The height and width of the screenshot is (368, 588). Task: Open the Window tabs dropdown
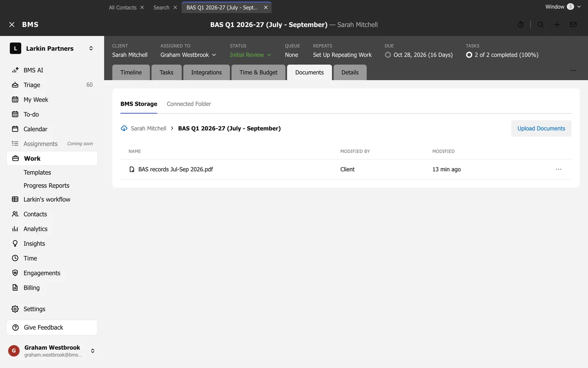point(563,7)
